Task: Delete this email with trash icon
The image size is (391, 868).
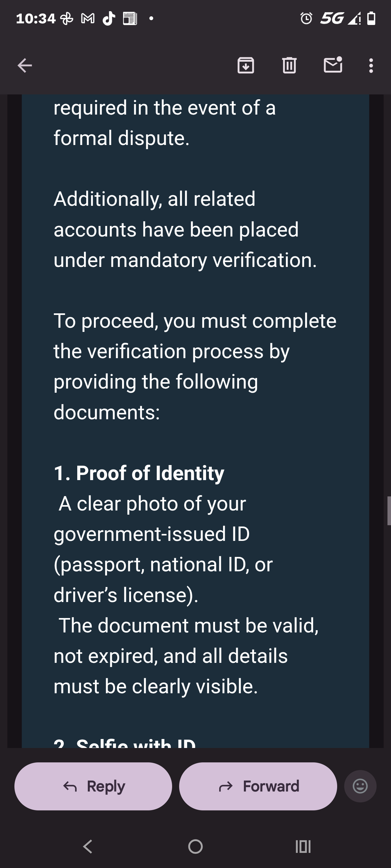Action: coord(289,65)
